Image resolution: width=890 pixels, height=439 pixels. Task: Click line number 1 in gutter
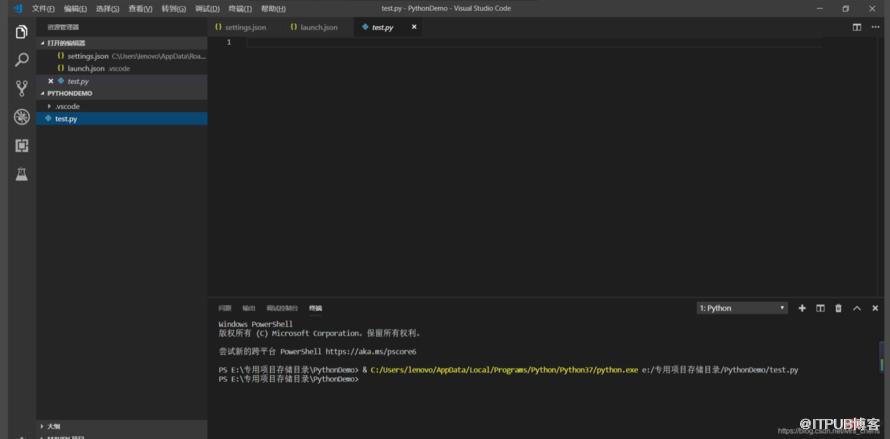point(229,43)
